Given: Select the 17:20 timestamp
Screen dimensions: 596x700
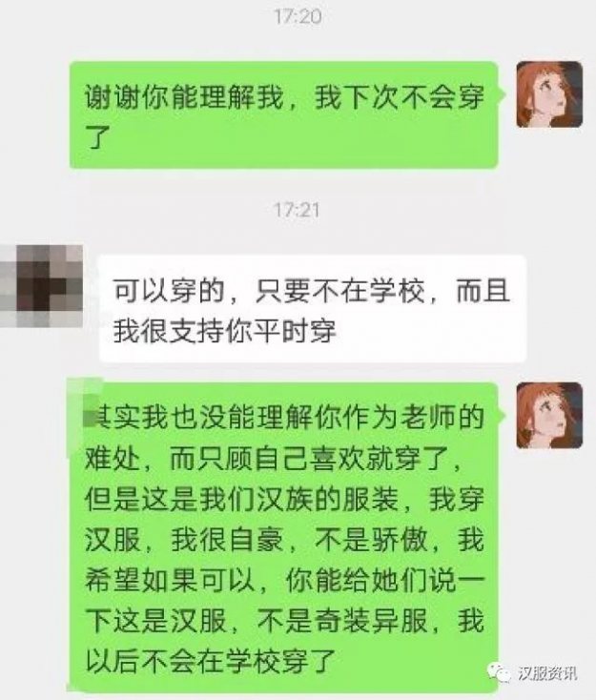Looking at the screenshot, I should (298, 17).
